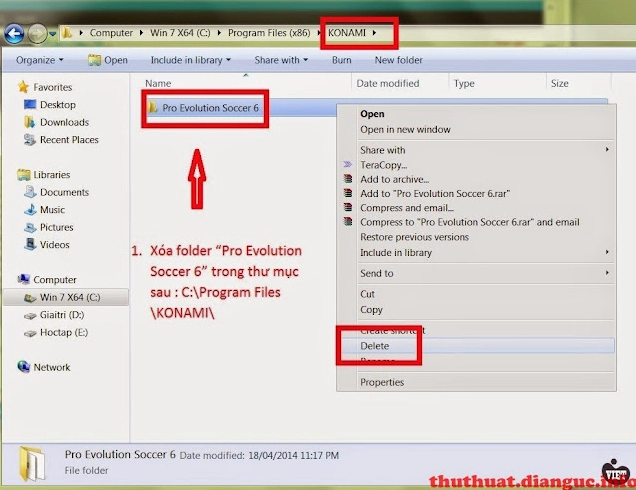The image size is (636, 490).
Task: Select Hoctap (E:) drive
Action: click(x=64, y=333)
